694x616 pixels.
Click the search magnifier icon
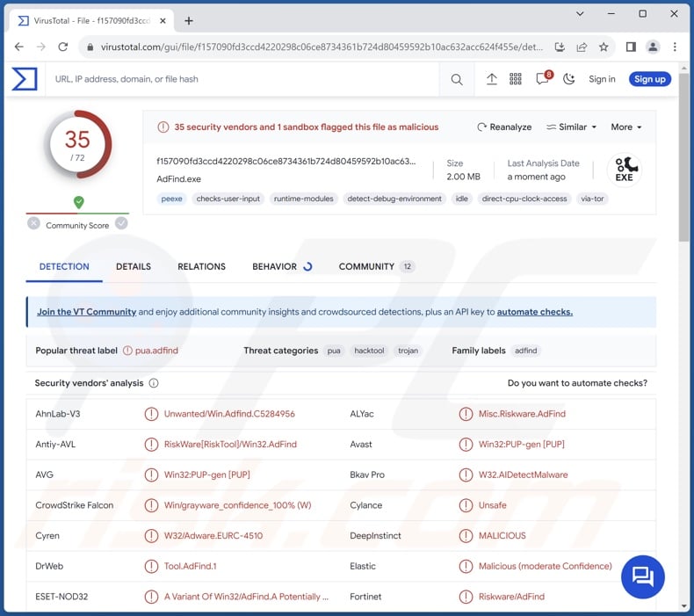456,79
